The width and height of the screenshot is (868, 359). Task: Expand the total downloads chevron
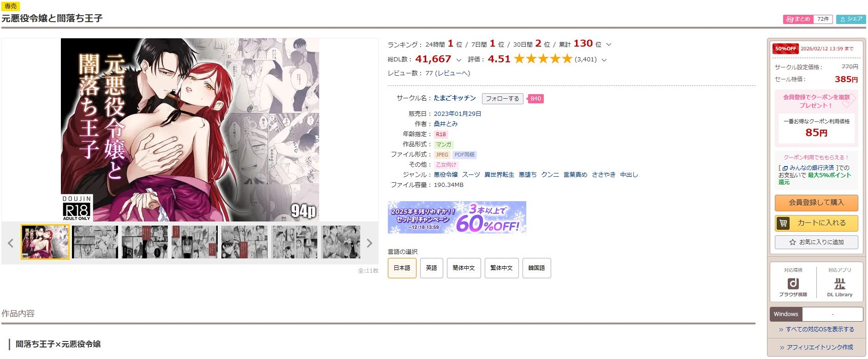pyautogui.click(x=458, y=60)
